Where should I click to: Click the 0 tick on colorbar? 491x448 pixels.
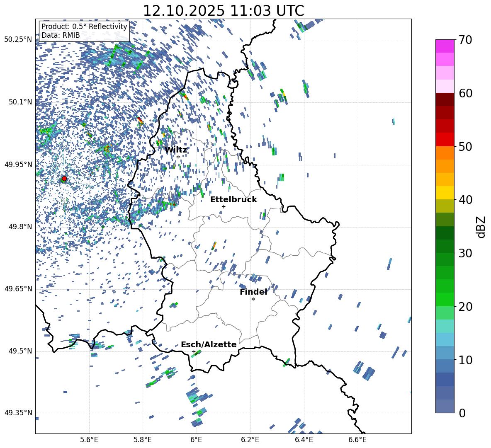(x=462, y=413)
